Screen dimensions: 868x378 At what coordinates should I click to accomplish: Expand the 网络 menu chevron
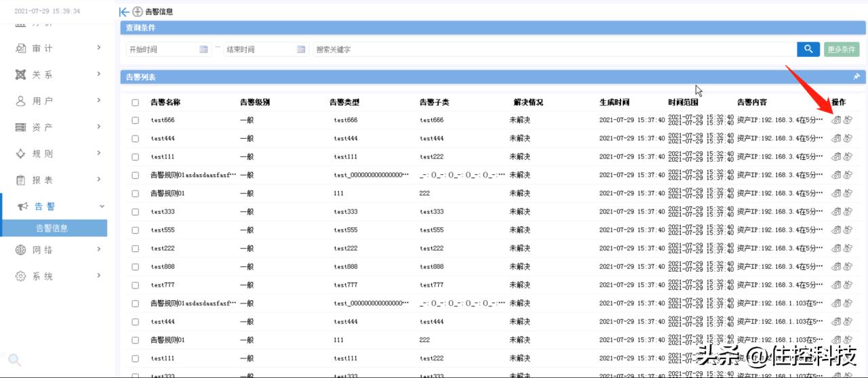(x=99, y=249)
